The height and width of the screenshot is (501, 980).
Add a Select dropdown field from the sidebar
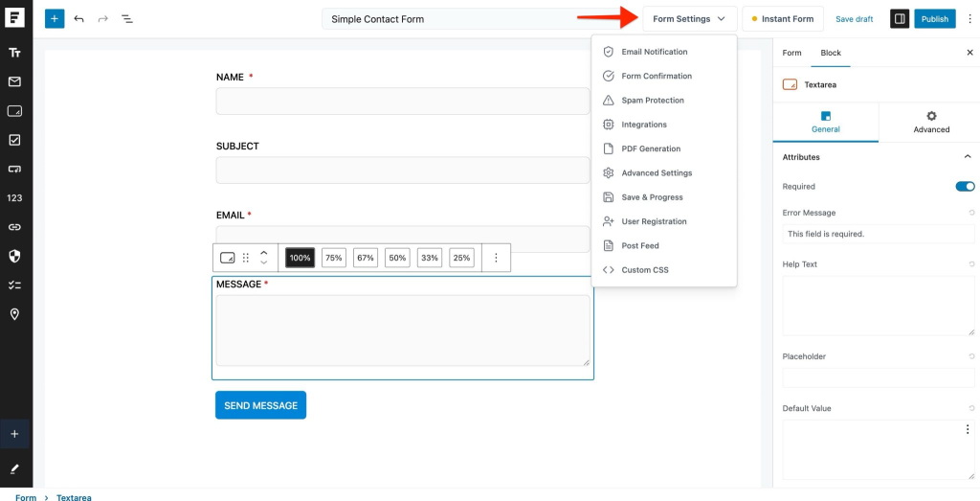pyautogui.click(x=14, y=169)
